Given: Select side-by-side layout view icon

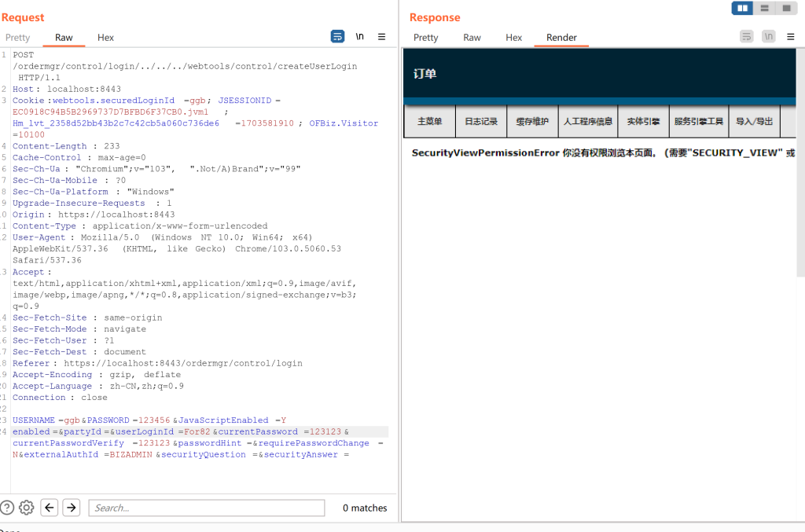Looking at the screenshot, I should (x=742, y=9).
